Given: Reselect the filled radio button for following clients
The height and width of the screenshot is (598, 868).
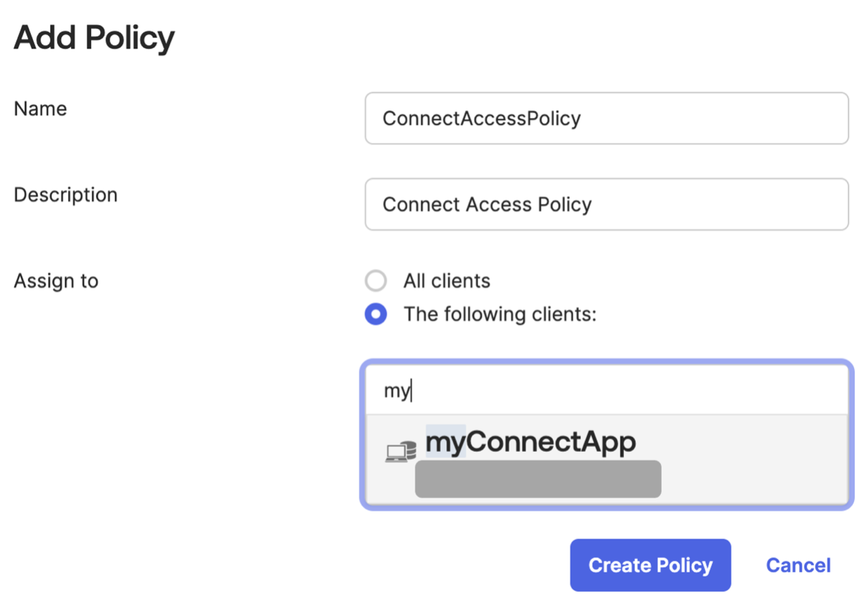Looking at the screenshot, I should coord(376,314).
